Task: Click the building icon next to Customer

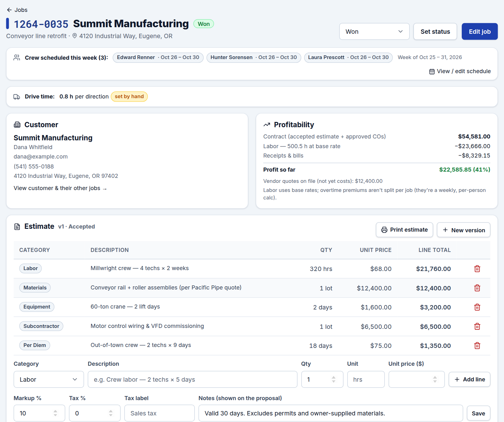Action: (17, 125)
